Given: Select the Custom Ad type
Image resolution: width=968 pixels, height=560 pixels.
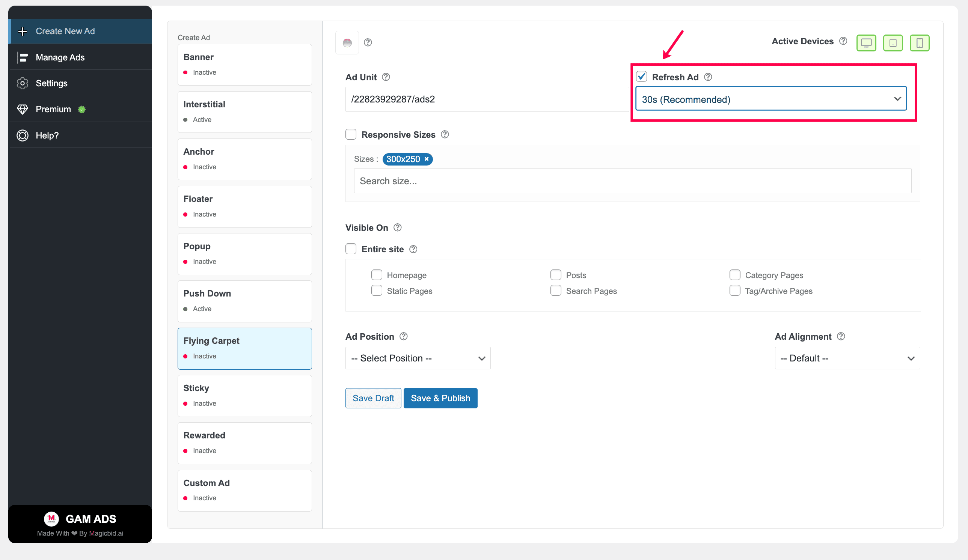Looking at the screenshot, I should pos(244,491).
